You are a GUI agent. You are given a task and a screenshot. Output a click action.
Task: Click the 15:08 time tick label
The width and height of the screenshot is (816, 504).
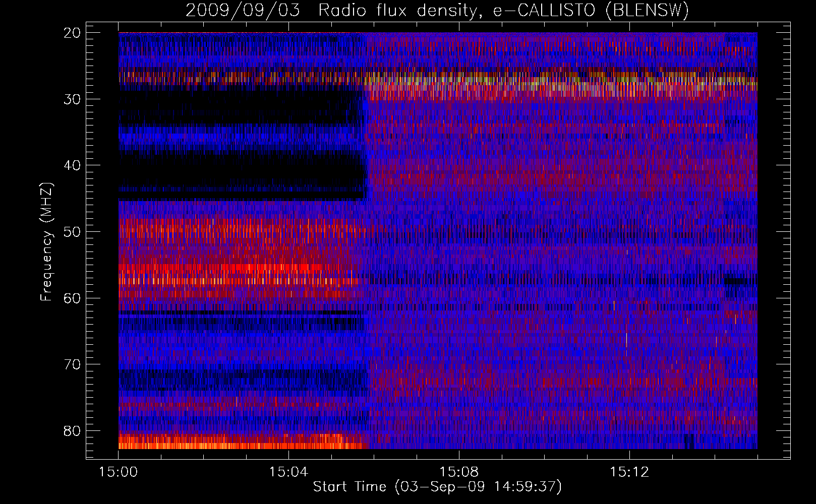(459, 472)
